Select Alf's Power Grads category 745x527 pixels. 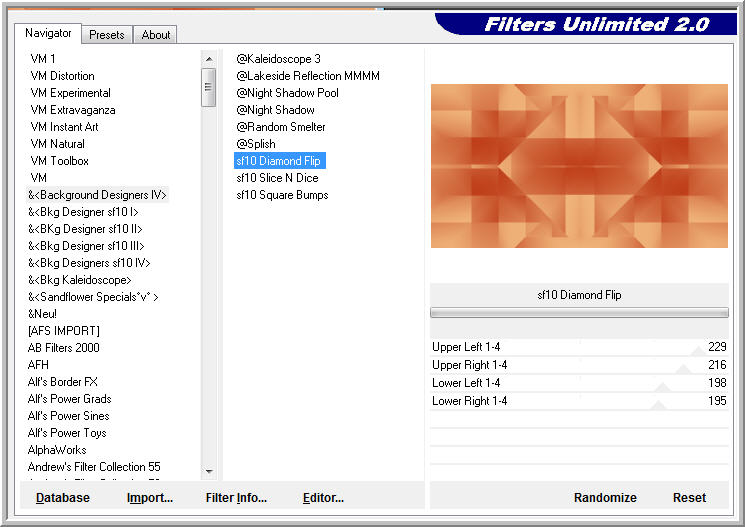[69, 399]
